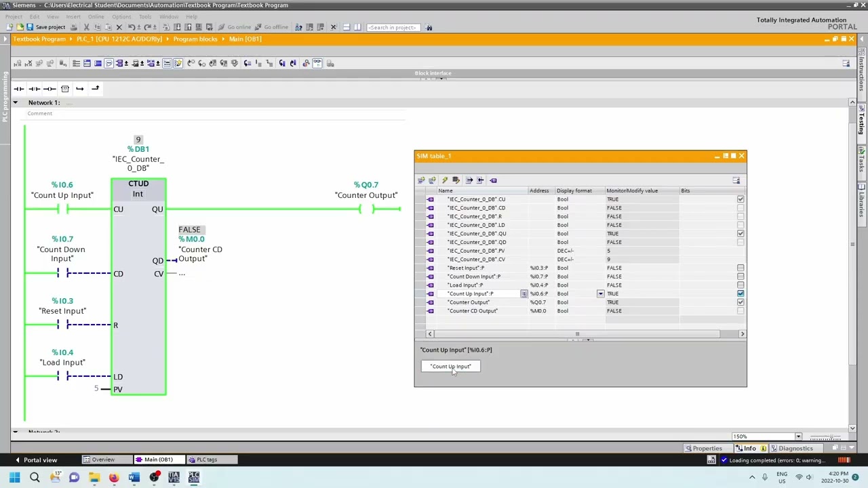Image resolution: width=868 pixels, height=488 pixels.
Task: Open the Window menu
Action: tap(168, 16)
